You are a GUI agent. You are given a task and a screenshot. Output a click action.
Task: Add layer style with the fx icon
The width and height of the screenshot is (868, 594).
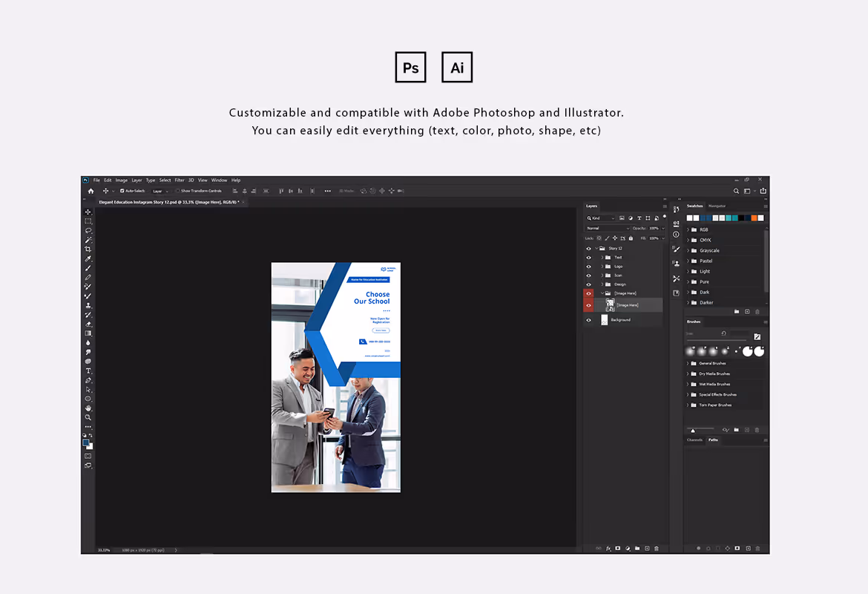608,549
